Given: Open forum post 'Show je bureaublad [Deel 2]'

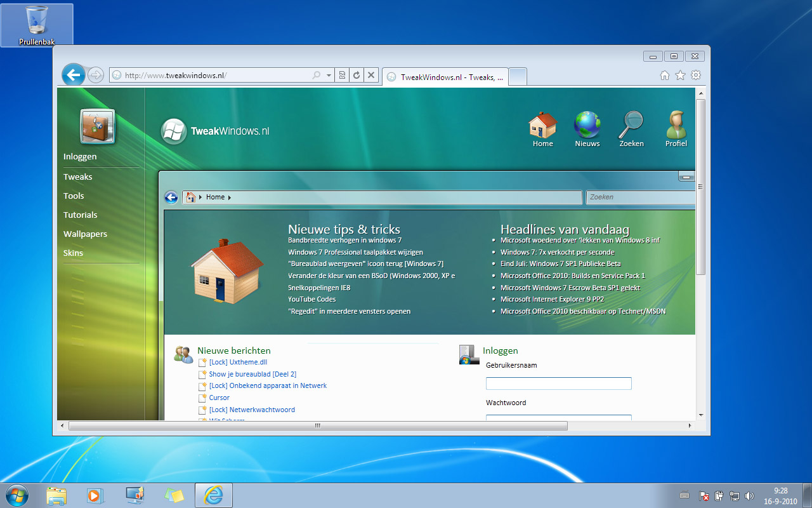Looking at the screenshot, I should point(252,374).
